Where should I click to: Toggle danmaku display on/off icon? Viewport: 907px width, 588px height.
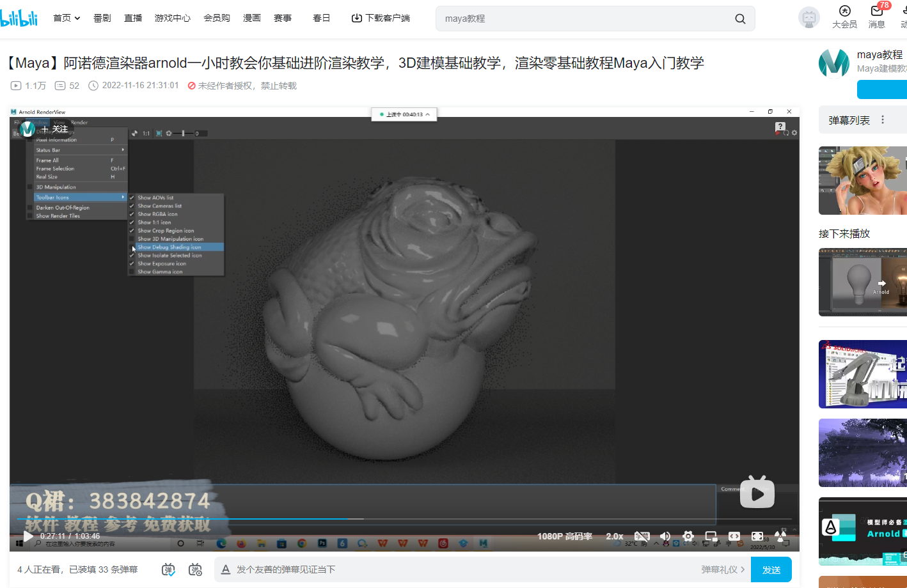click(168, 569)
